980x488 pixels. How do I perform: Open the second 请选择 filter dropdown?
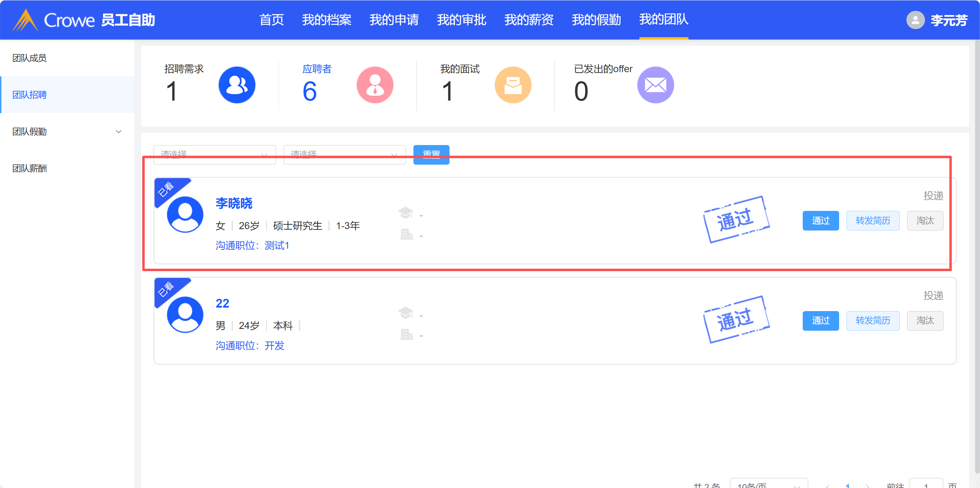tap(344, 155)
